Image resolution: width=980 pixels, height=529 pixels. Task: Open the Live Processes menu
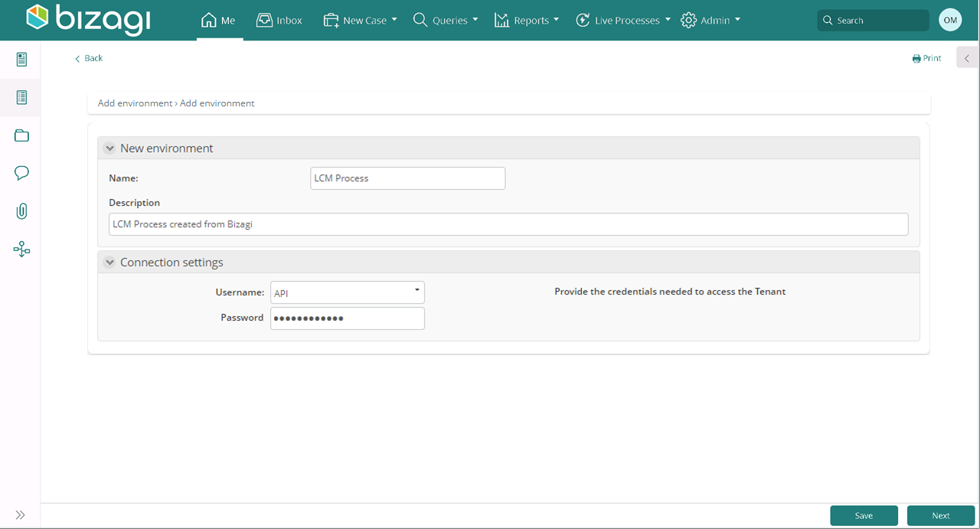[622, 21]
